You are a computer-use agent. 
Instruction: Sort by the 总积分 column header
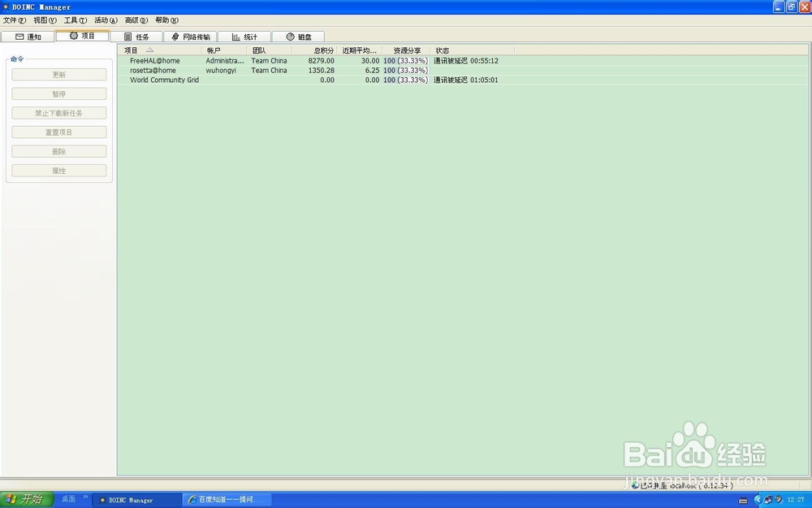(x=314, y=50)
